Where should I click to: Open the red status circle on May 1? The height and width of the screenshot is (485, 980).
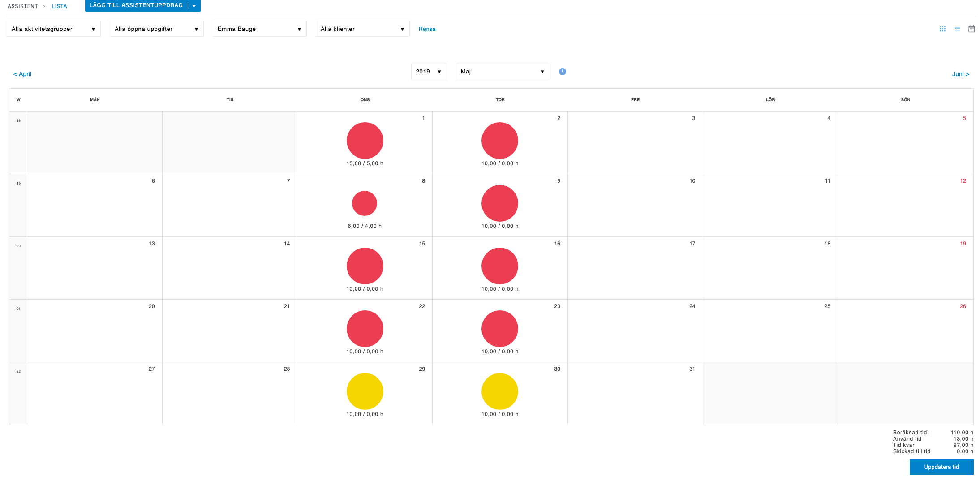coord(365,140)
